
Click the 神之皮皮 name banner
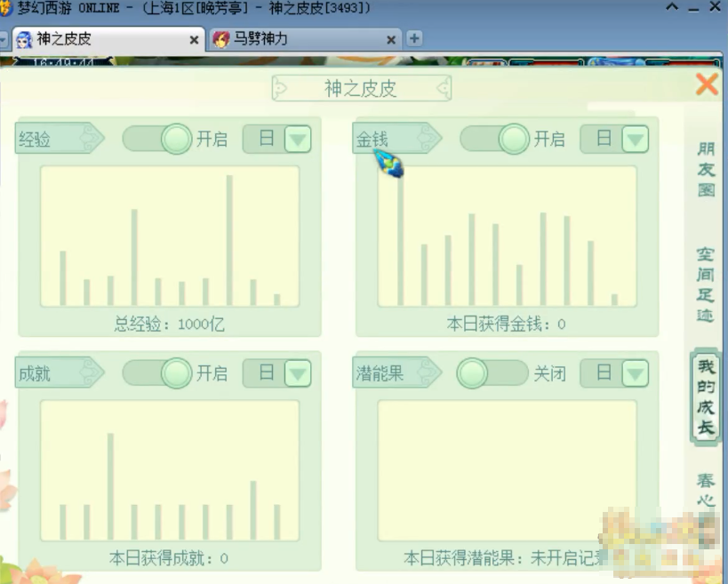pyautogui.click(x=361, y=88)
